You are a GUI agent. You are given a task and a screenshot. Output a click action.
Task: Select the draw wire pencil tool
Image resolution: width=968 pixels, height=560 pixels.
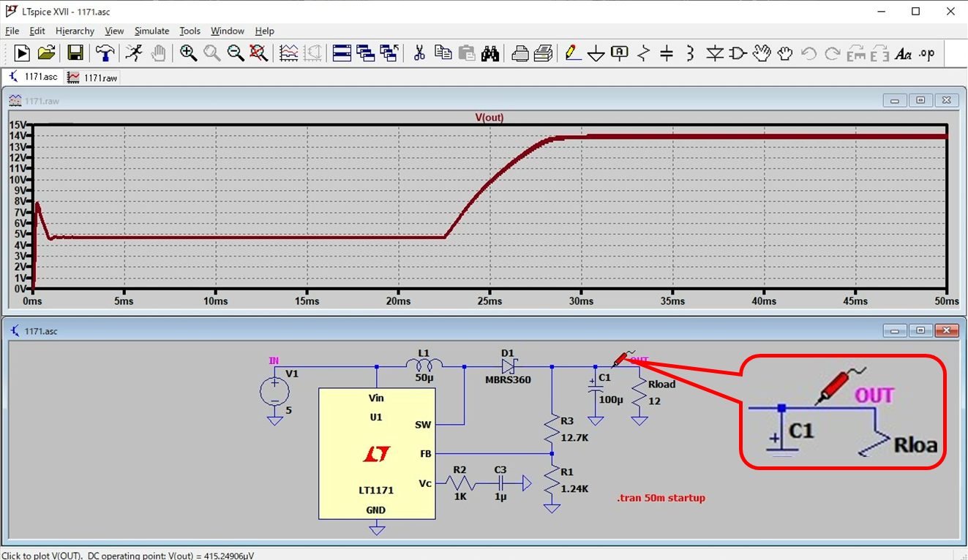573,53
